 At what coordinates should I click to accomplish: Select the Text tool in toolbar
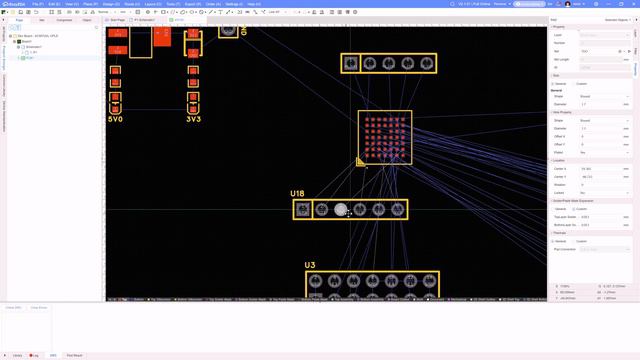coord(220,12)
